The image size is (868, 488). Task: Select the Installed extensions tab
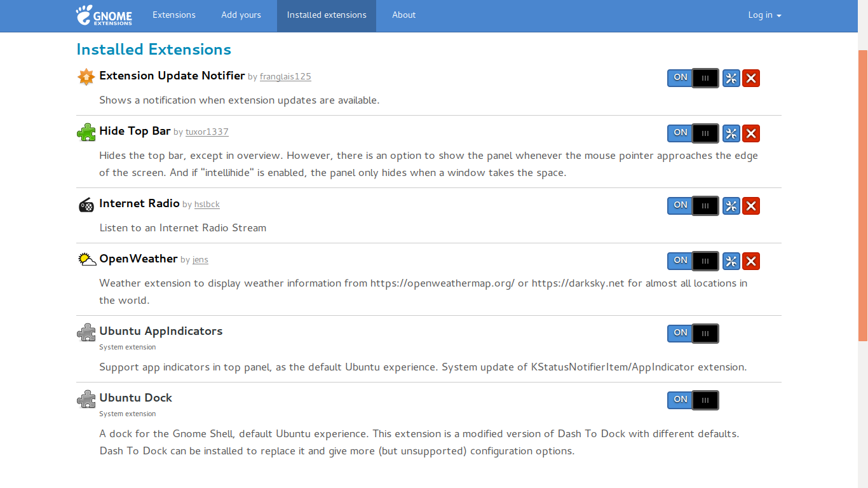[327, 15]
